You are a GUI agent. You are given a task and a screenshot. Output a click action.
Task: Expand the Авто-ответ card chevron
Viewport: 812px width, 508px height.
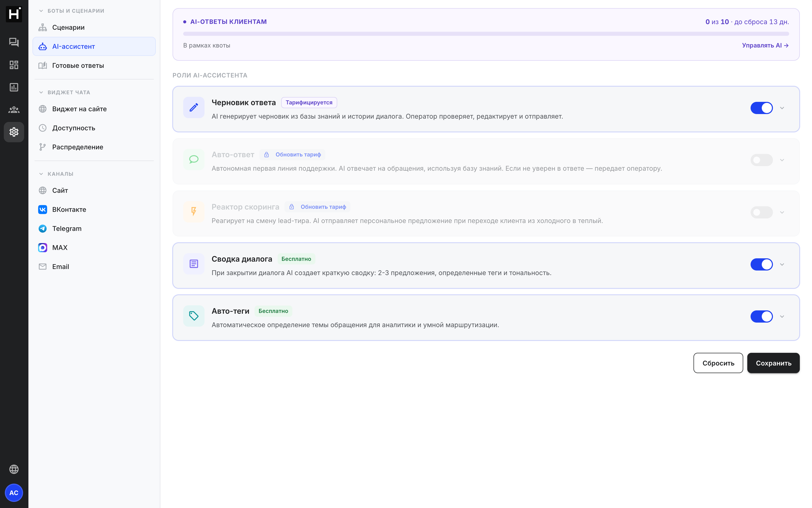click(782, 160)
